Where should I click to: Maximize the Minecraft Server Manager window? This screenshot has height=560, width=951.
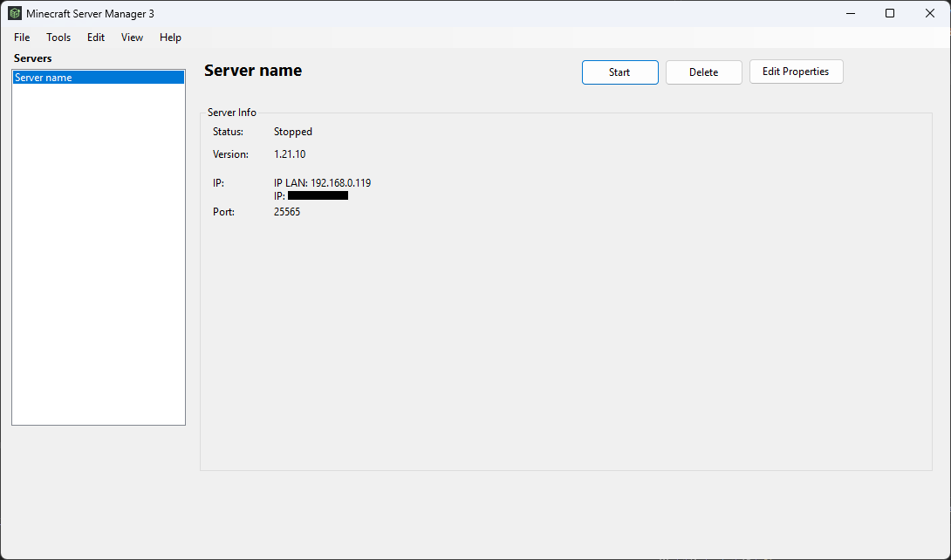tap(890, 13)
